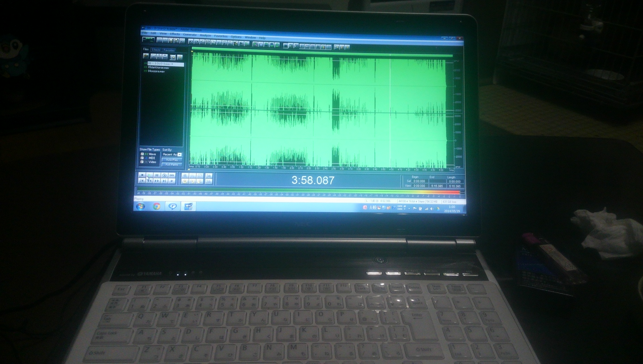Uncheck the MIDI file type checkbox
Screen dimensions: 643x364
click(142, 158)
